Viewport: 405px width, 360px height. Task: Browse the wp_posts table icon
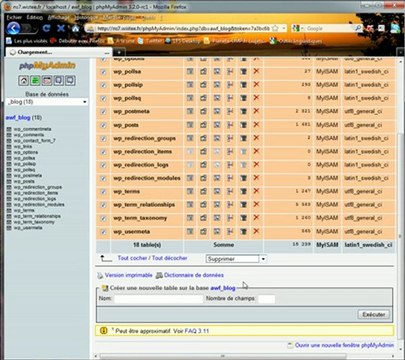[x=190, y=125]
